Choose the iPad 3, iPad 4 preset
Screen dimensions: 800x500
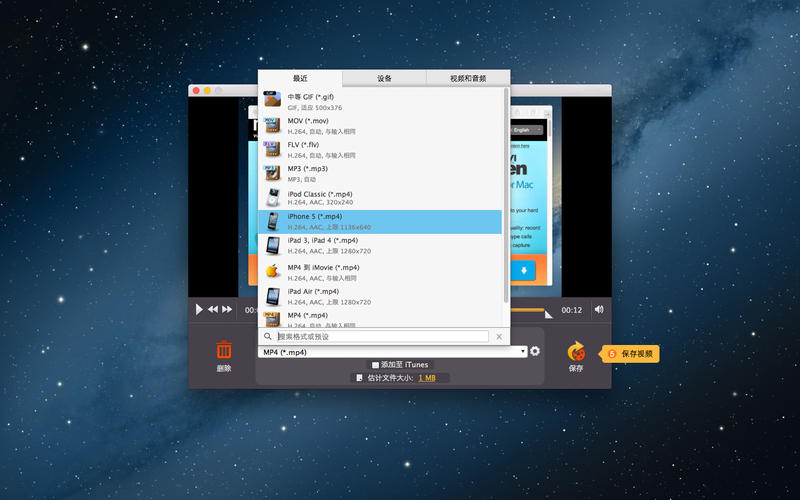[x=380, y=245]
